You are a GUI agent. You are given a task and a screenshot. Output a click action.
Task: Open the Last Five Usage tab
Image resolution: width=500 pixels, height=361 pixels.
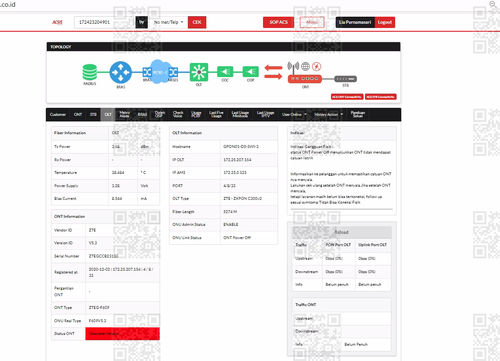click(x=216, y=114)
